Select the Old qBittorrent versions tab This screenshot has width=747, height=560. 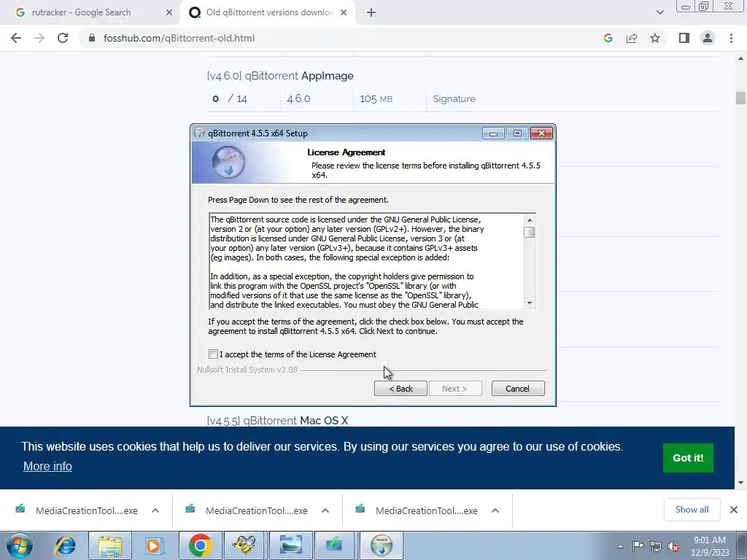pyautogui.click(x=269, y=12)
